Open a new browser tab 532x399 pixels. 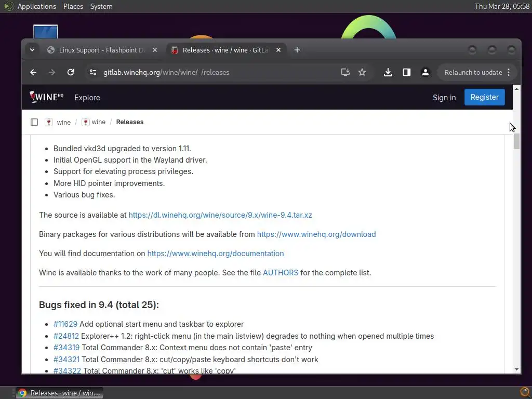click(x=297, y=50)
